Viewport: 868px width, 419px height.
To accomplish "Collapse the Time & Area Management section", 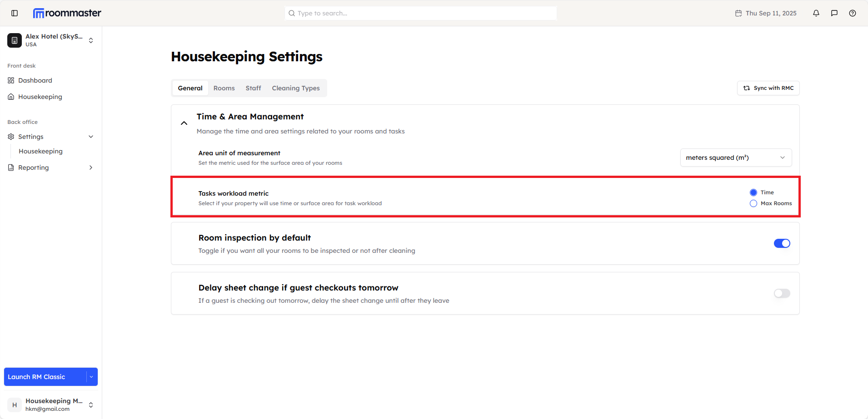I will point(184,123).
